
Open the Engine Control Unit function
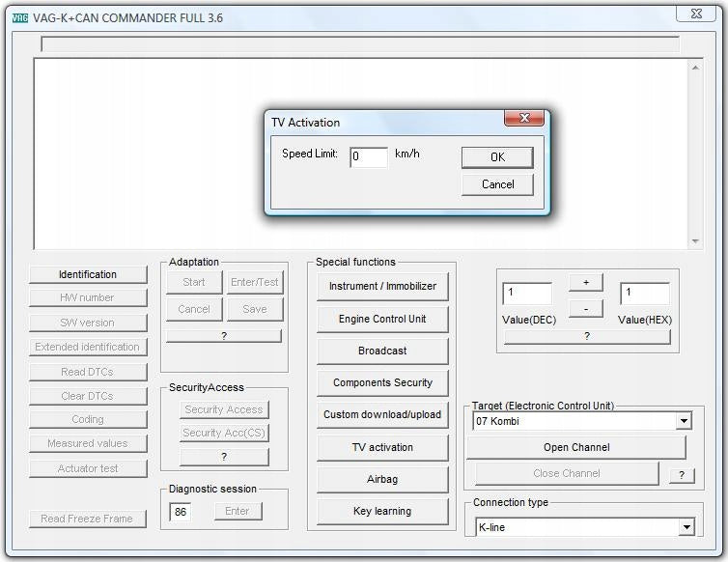coord(382,319)
